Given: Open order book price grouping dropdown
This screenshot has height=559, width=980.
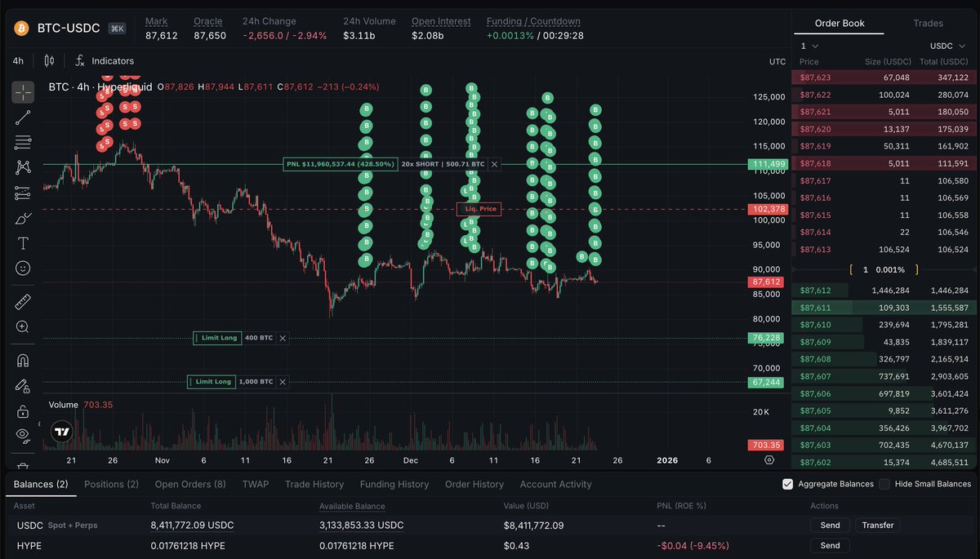Looking at the screenshot, I should pyautogui.click(x=809, y=47).
